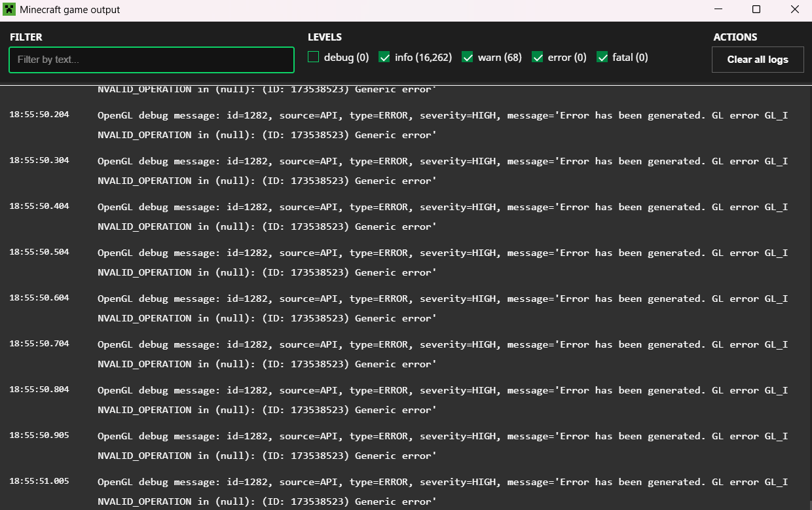812x510 pixels.
Task: Focus the 'Filter by text...' input field
Action: click(151, 60)
